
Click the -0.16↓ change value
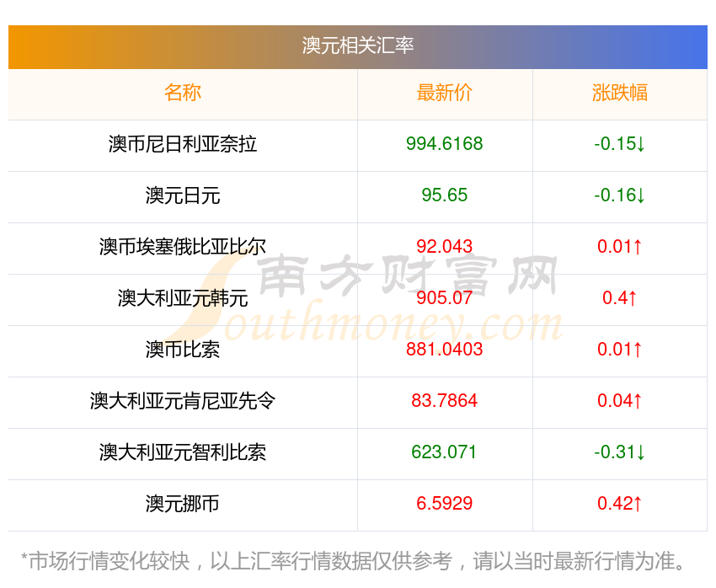[x=620, y=195]
